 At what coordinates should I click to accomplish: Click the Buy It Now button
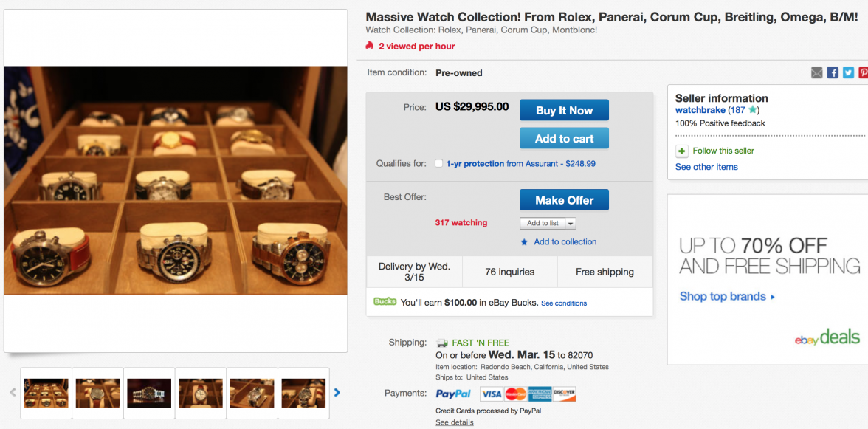tap(564, 111)
